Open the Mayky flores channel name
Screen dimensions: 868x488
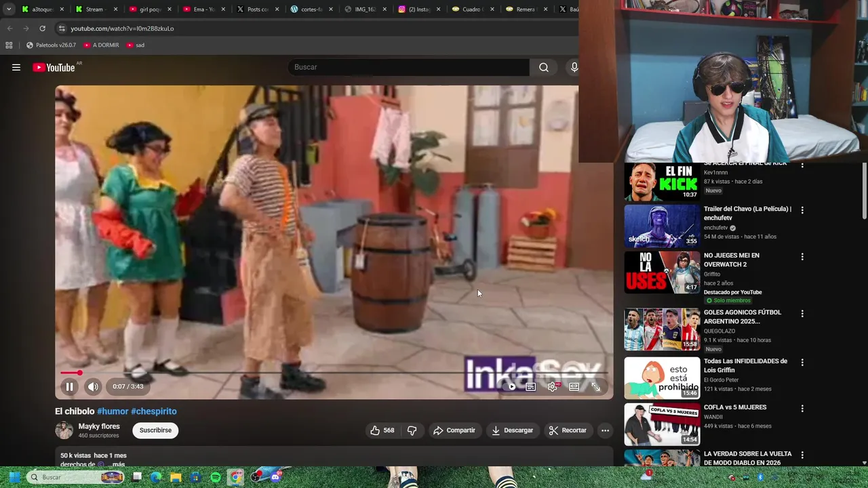[99, 426]
